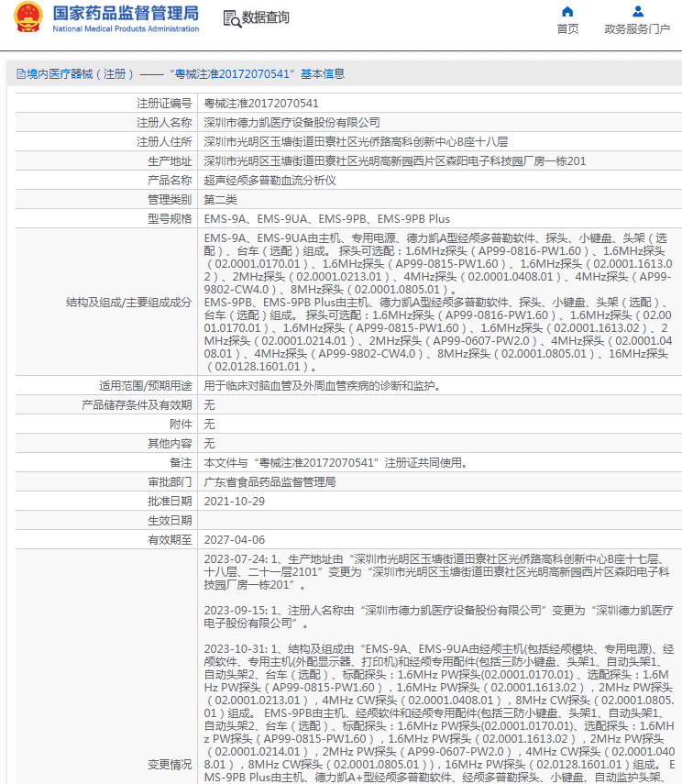Select the production address ending 厂房一栋201
Viewport: 682px width, 784px height.
click(x=395, y=161)
